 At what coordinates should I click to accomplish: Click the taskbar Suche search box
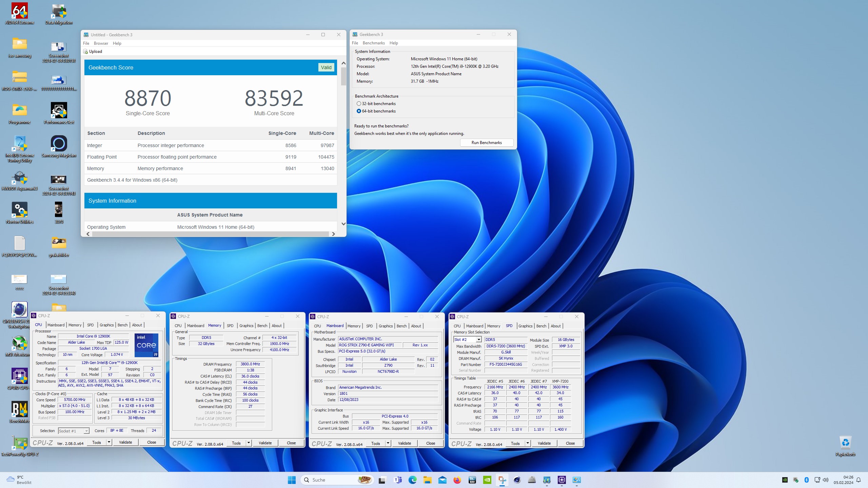(x=337, y=480)
